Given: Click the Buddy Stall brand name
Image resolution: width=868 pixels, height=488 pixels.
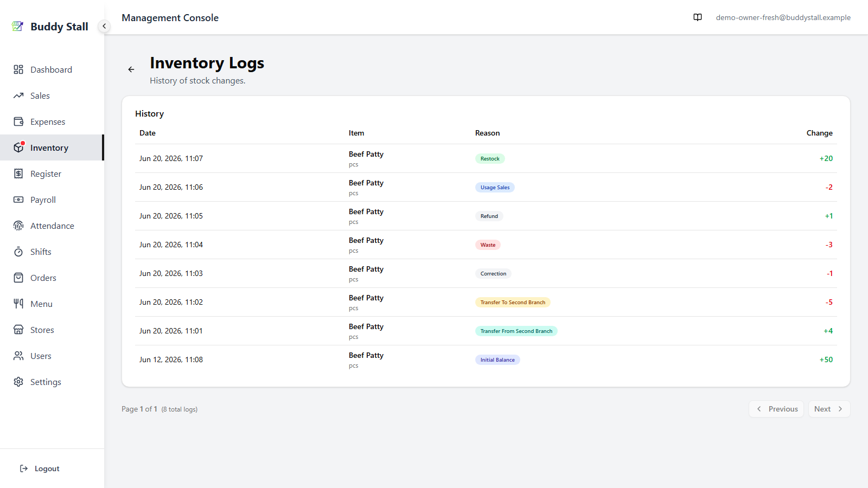Looking at the screenshot, I should click(x=59, y=27).
